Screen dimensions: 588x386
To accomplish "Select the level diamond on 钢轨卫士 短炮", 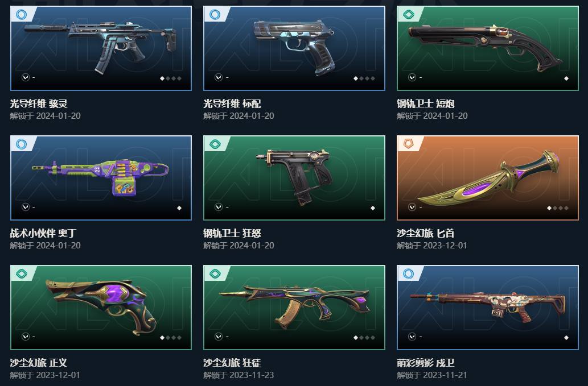I will (566, 78).
